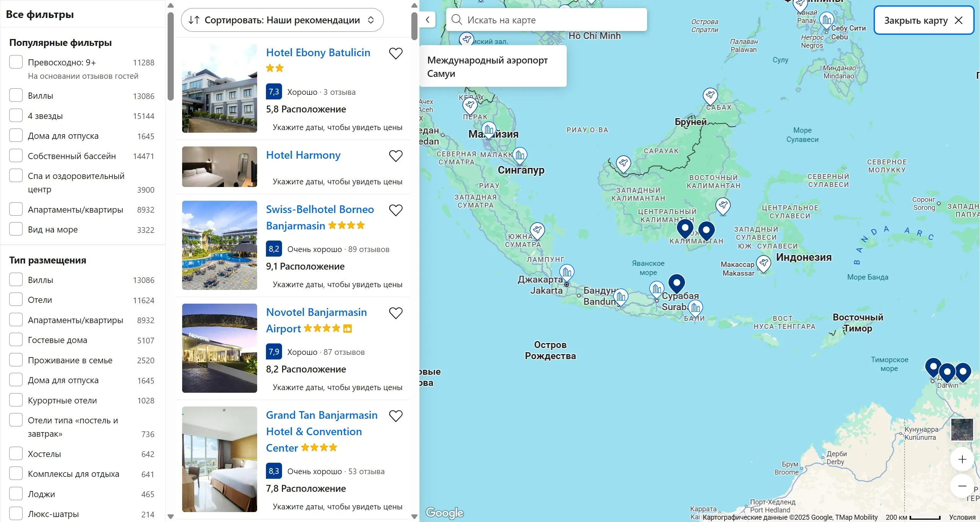Enable the 'Превосходно: 9+' filter checkbox
The height and width of the screenshot is (522, 980).
pyautogui.click(x=16, y=62)
